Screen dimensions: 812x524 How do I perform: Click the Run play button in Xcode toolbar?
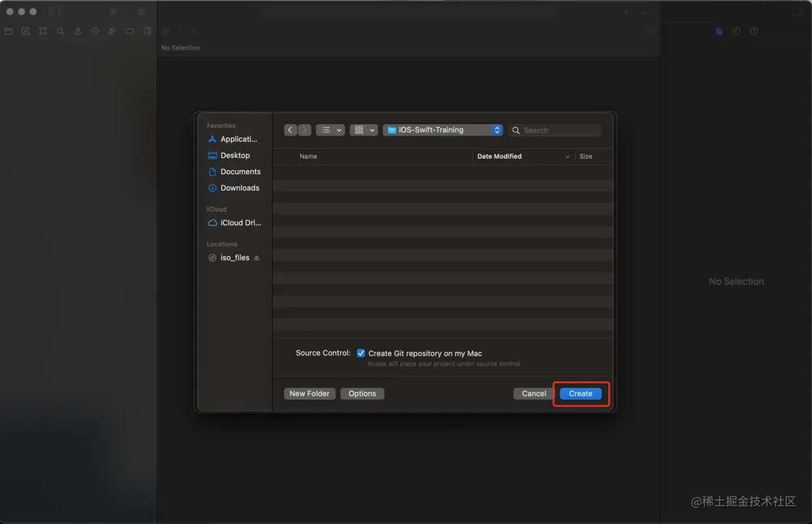point(115,11)
